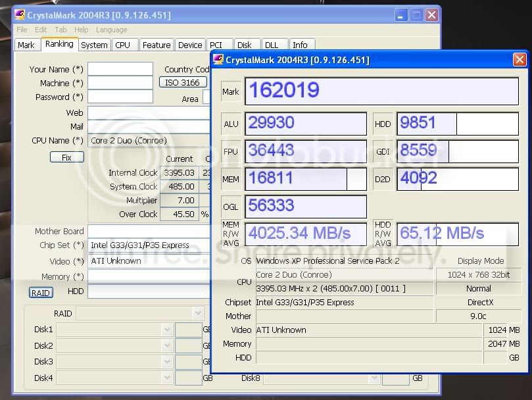
Task: Expand the Disk2 dropdown
Action: 166,345
